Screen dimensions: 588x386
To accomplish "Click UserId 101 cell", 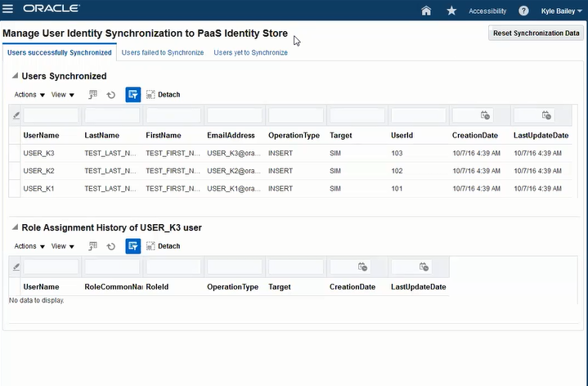I will coord(397,188).
